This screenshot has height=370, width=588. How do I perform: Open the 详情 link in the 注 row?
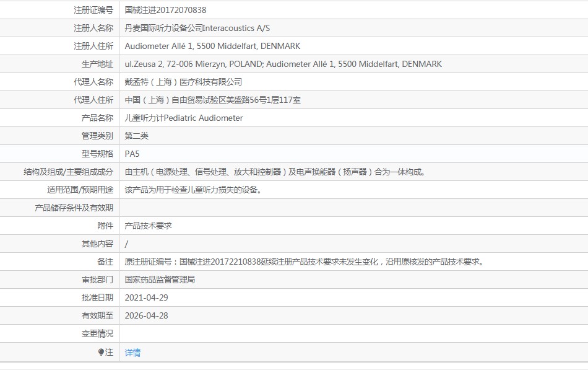coord(132,353)
